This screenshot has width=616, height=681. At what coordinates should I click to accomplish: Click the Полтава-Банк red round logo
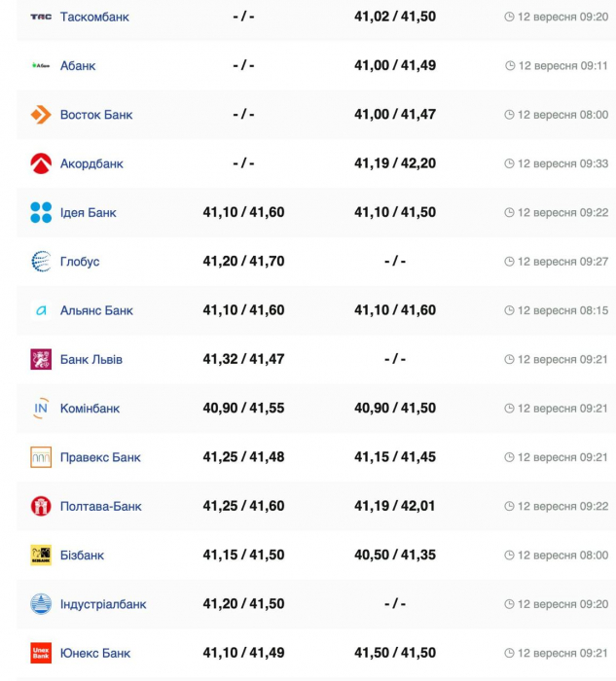click(x=41, y=506)
